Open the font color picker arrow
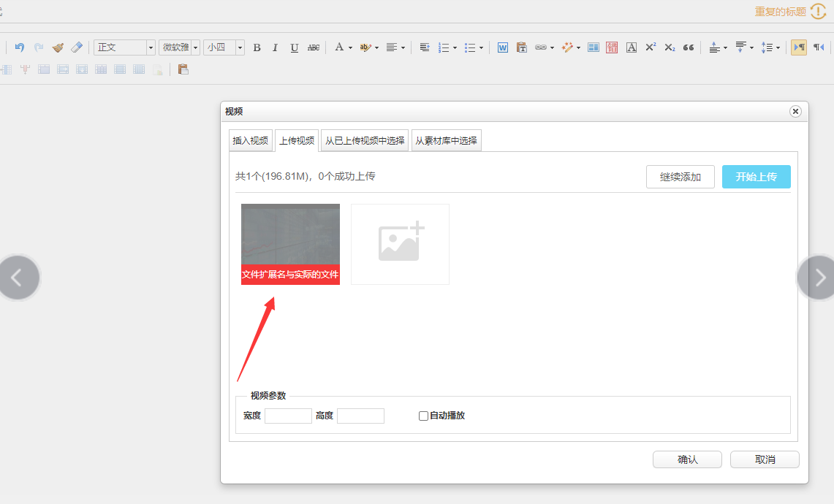 (x=350, y=47)
